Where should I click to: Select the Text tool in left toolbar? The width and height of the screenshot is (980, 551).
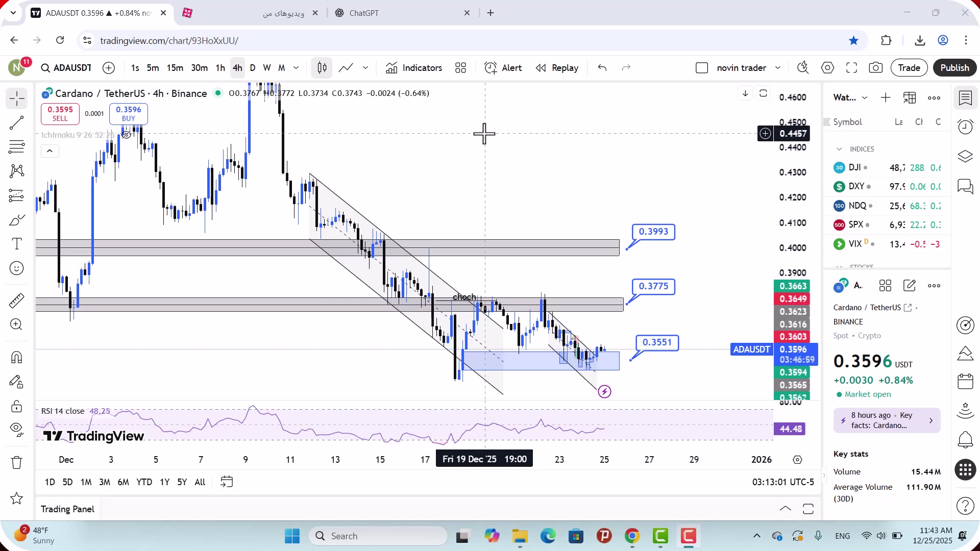coord(16,244)
